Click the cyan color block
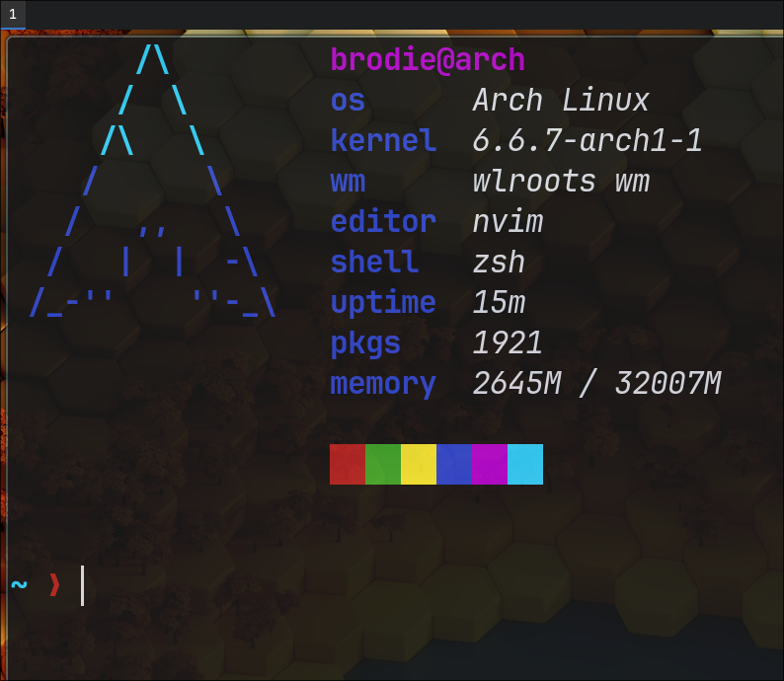 click(x=525, y=464)
